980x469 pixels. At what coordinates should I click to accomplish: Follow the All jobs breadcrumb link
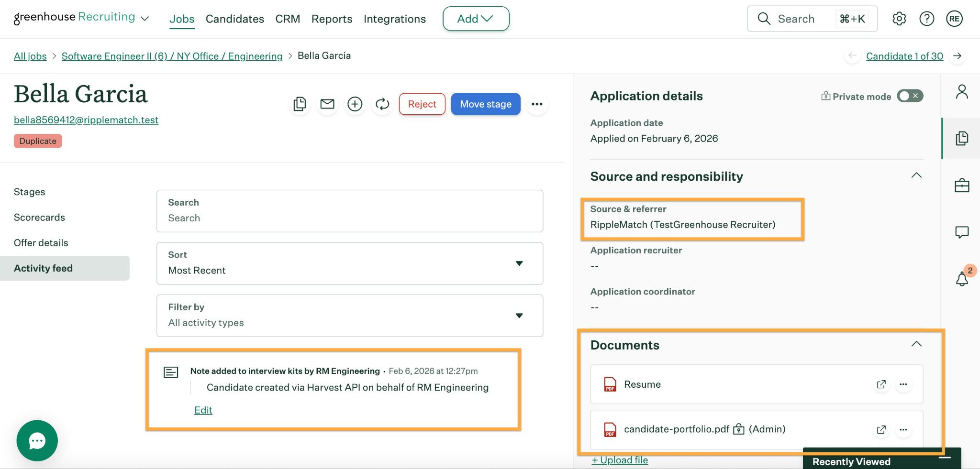coord(30,56)
